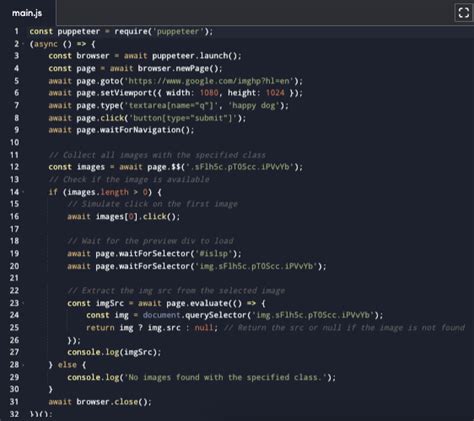Click the 'textarea[name="q"]' selector string
Viewport: 474px width, 421px height.
coord(171,105)
